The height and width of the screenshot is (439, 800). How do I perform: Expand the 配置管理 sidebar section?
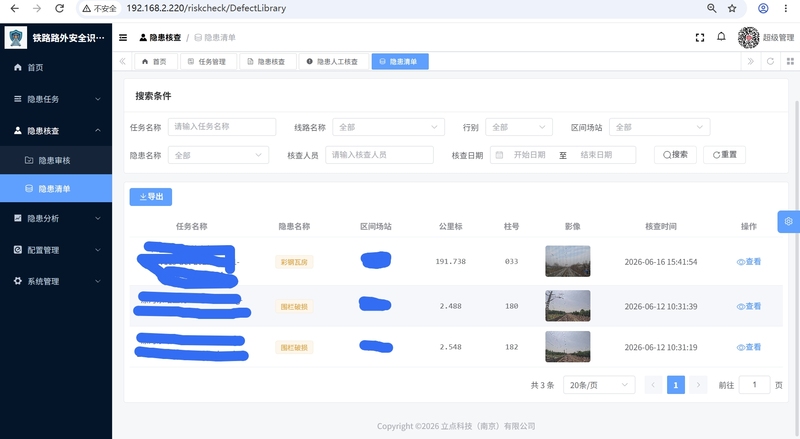coord(56,250)
